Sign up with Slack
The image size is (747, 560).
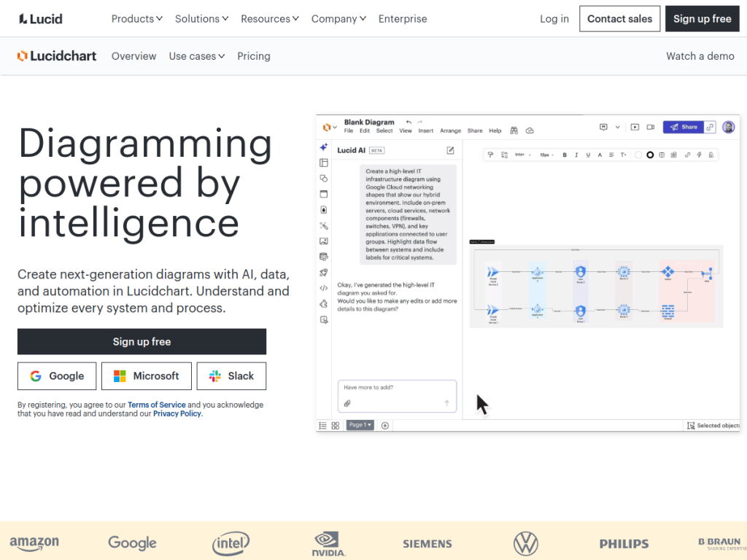click(x=231, y=376)
